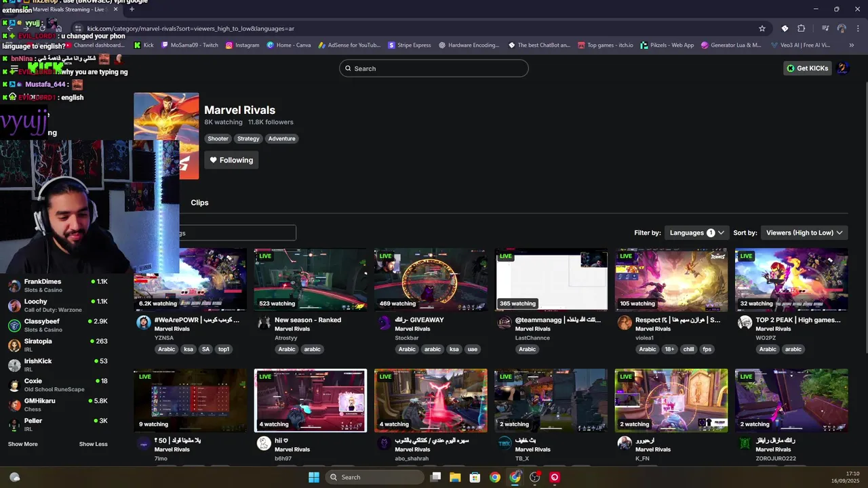The image size is (868, 488).
Task: Open the Home - Canva bookmark
Action: point(289,45)
